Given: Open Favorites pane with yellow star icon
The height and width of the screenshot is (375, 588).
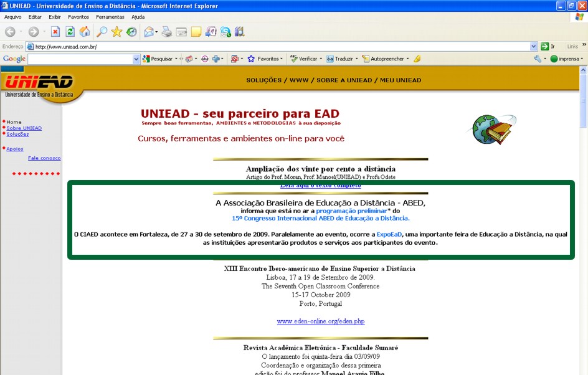Looking at the screenshot, I should tap(116, 32).
